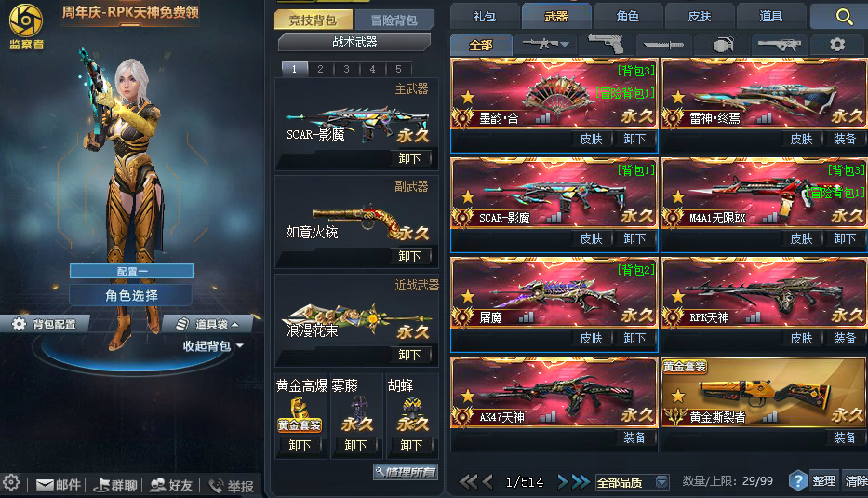
Task: Filter by gear accessories icon
Action: tap(837, 44)
